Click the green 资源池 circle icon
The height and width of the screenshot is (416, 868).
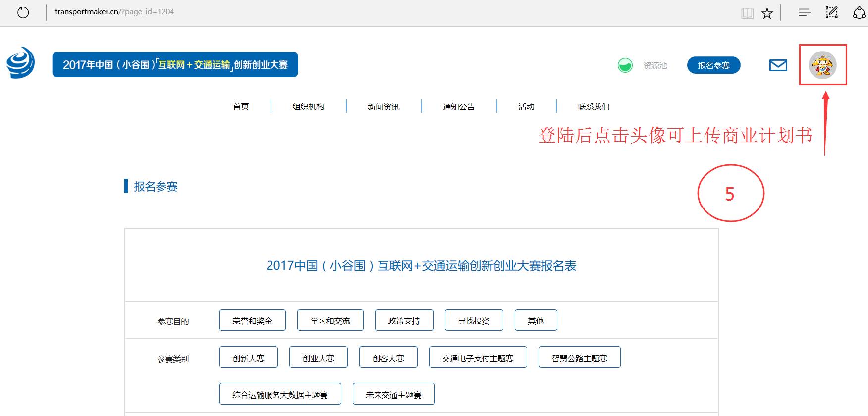[625, 65]
